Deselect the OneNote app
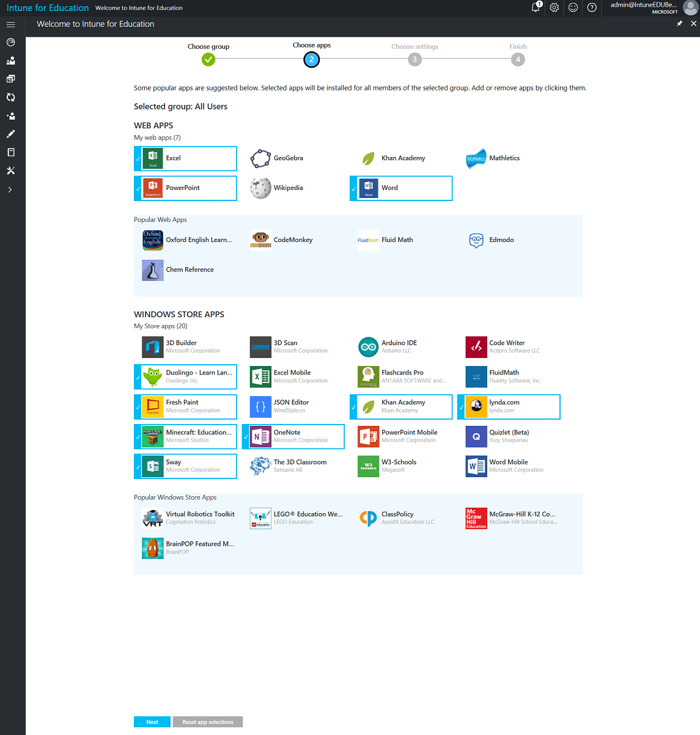Viewport: 700px width, 735px height. click(x=293, y=437)
